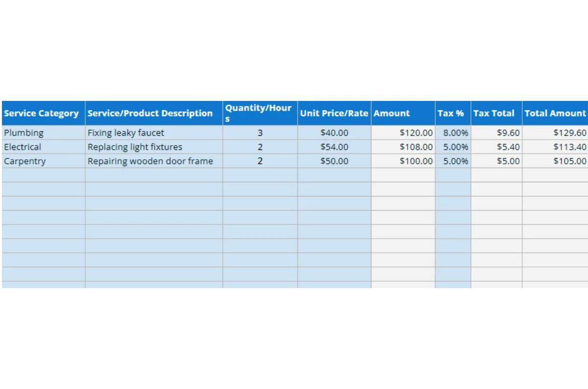Image resolution: width=588 pixels, height=389 pixels.
Task: Select the quantity cell showing 3
Action: coord(260,133)
